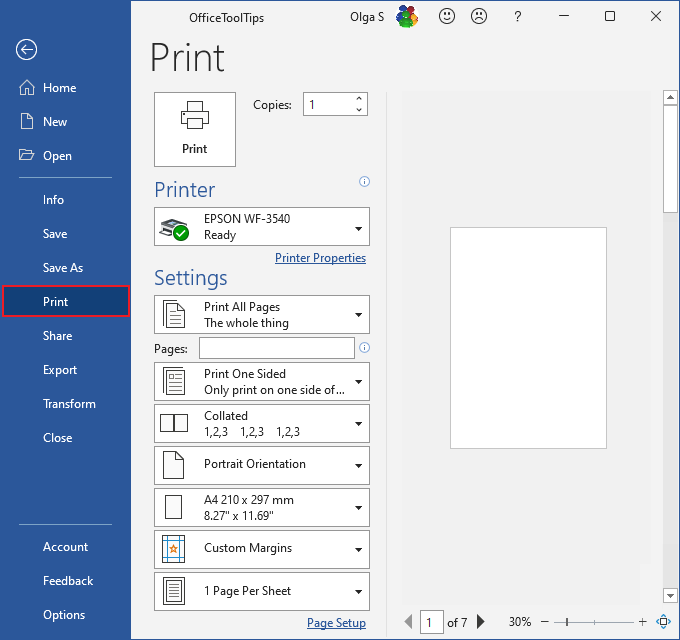This screenshot has height=640, width=680.
Task: Increase the Copies count with up arrow
Action: [x=359, y=98]
